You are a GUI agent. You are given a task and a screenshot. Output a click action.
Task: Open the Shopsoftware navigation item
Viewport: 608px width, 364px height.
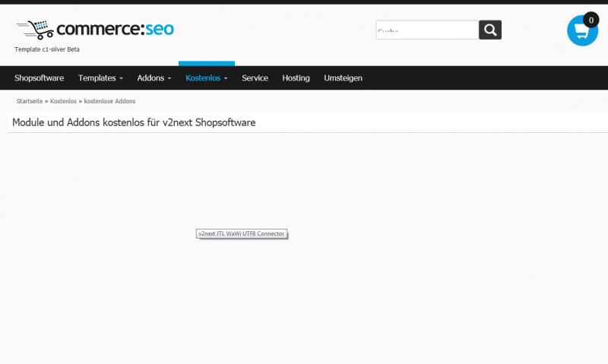[39, 78]
